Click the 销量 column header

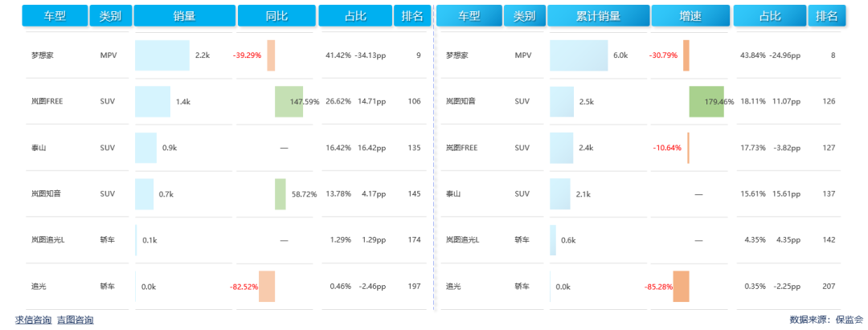[x=184, y=16]
